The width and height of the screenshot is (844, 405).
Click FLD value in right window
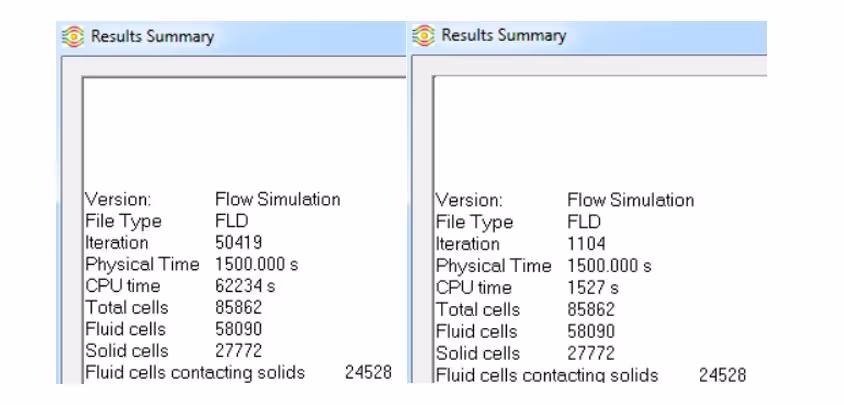click(x=584, y=222)
